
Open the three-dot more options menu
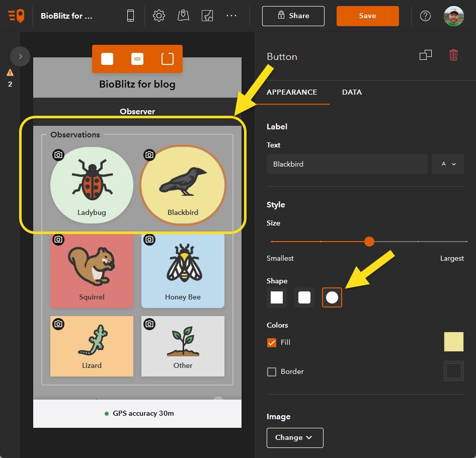(231, 16)
